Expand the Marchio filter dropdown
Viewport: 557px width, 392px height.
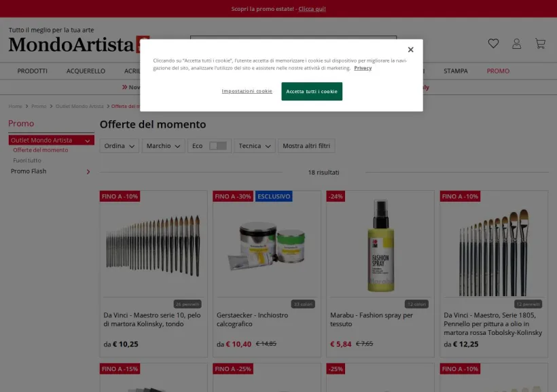(x=163, y=145)
